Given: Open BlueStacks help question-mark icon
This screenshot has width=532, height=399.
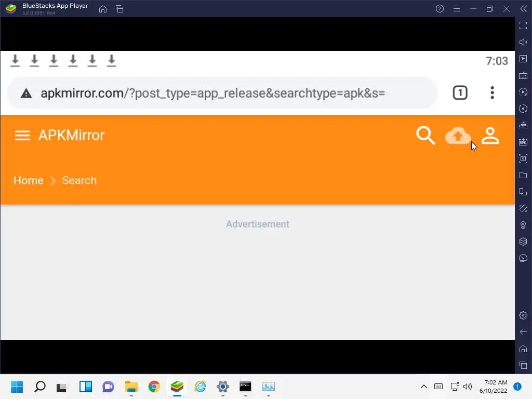Looking at the screenshot, I should coord(440,9).
